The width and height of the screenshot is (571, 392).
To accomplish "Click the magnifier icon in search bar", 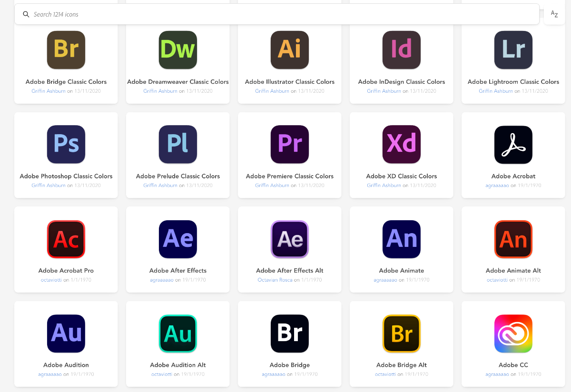I will (x=26, y=14).
